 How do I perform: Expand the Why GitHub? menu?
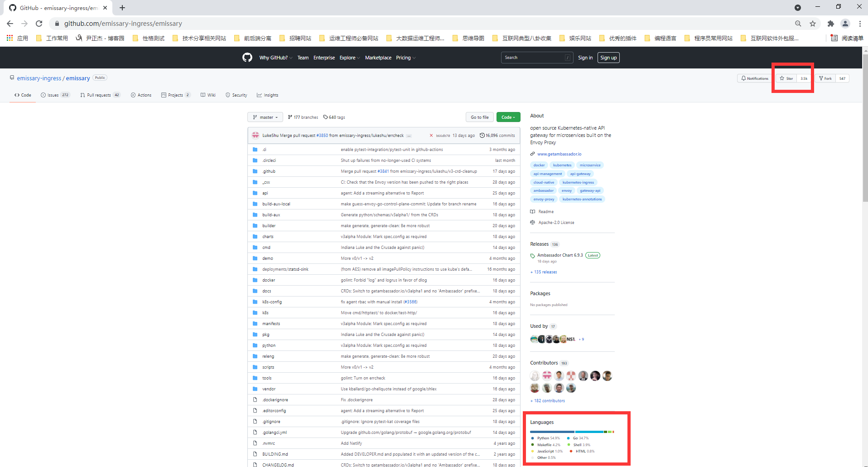click(275, 58)
